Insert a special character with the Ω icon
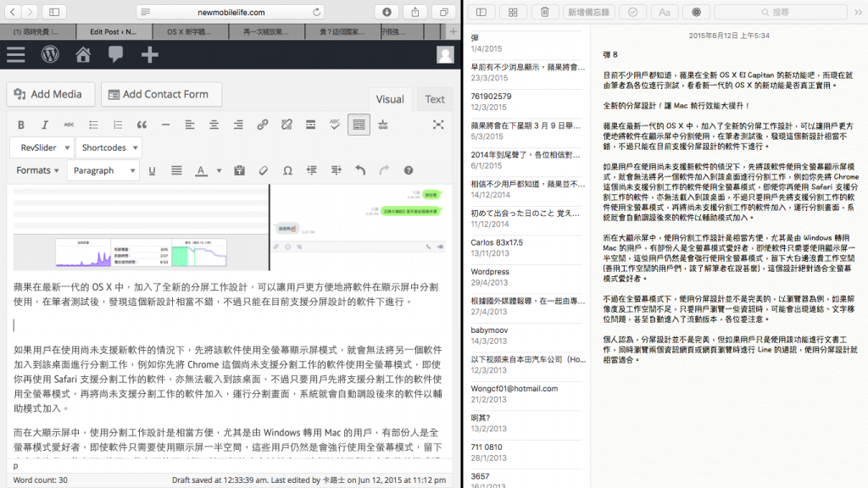 point(287,169)
